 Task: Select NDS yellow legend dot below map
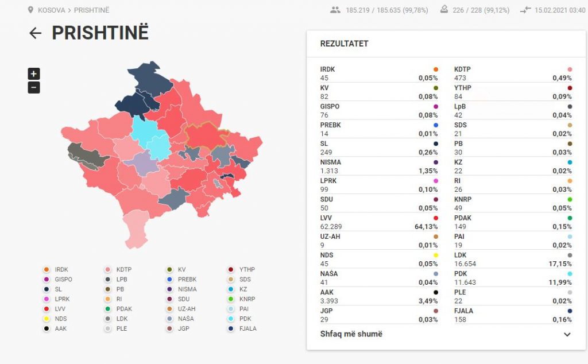coord(47,319)
